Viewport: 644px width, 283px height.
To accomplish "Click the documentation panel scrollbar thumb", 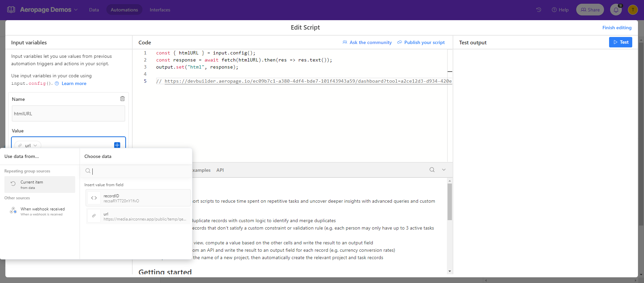I will [x=450, y=202].
